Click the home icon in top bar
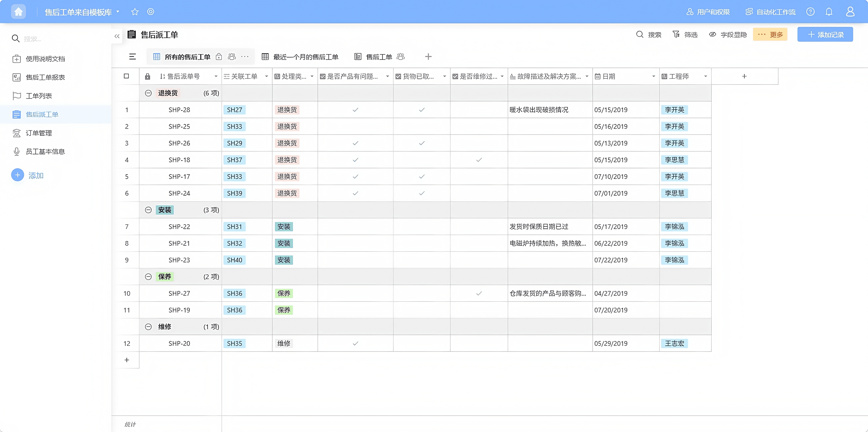This screenshot has width=868, height=432. pos(18,12)
